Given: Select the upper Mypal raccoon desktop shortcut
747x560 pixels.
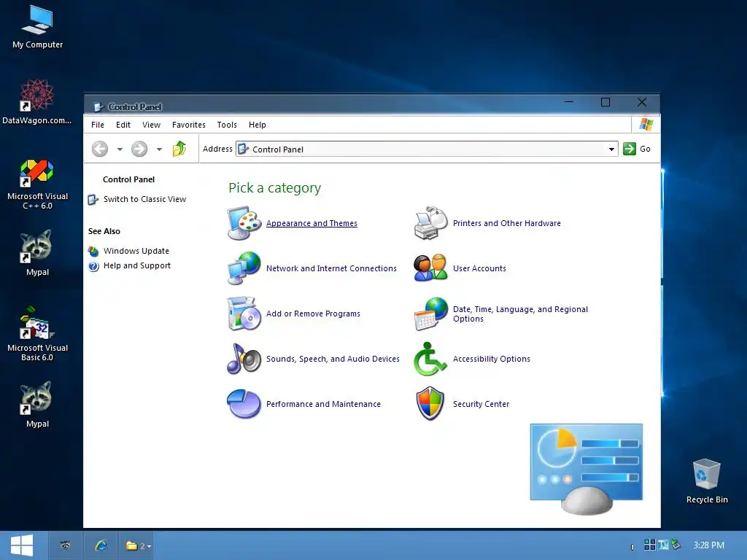Looking at the screenshot, I should (x=37, y=253).
